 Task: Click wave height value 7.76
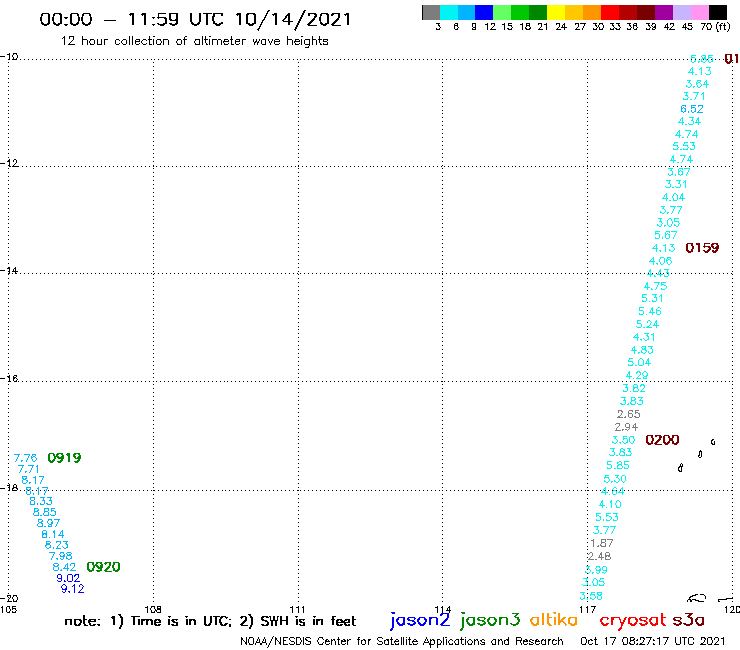pyautogui.click(x=25, y=458)
